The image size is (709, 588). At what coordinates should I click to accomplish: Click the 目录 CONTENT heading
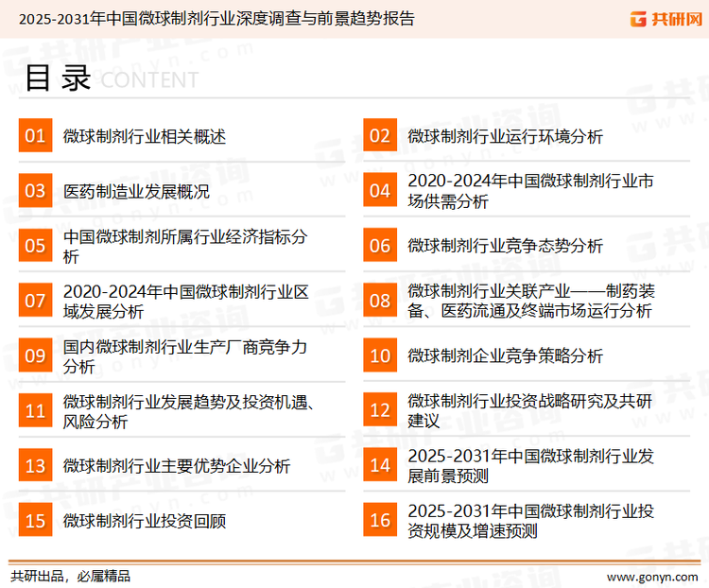coord(111,79)
